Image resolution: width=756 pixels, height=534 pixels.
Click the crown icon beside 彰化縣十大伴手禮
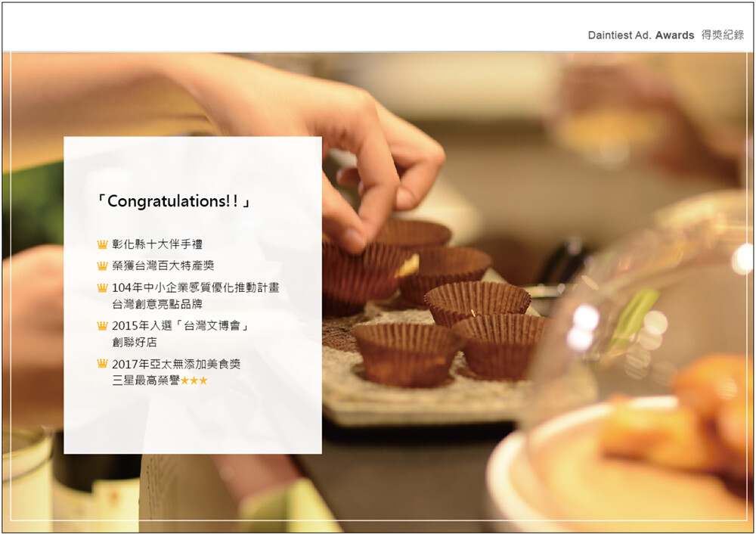102,244
